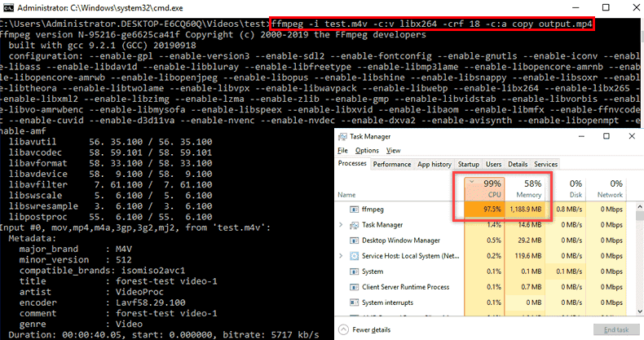
Task: Switch to the Services tab
Action: [545, 164]
